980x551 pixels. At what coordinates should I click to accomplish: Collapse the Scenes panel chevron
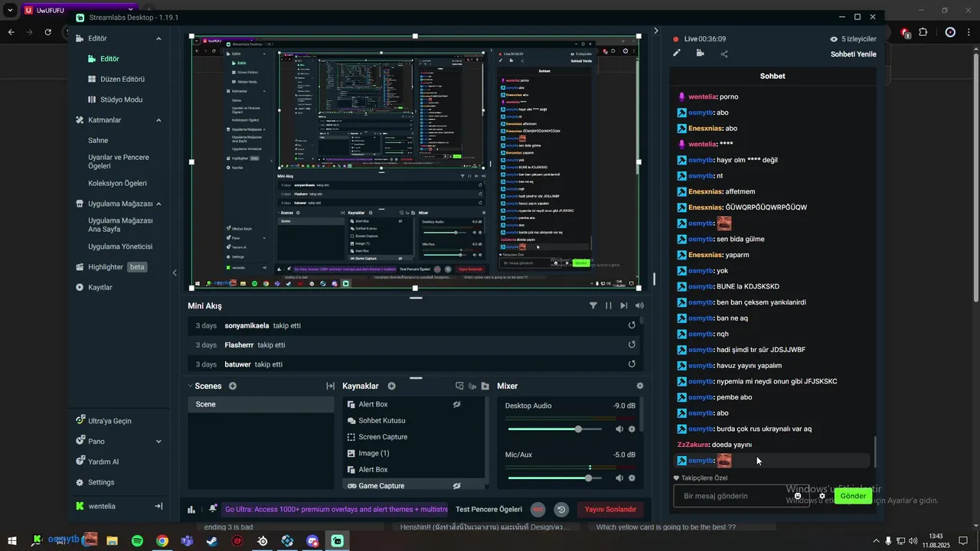191,386
